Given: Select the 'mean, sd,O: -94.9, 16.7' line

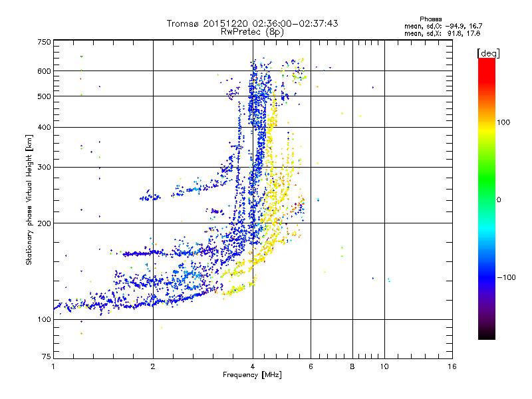Looking at the screenshot, I should pyautogui.click(x=443, y=26).
